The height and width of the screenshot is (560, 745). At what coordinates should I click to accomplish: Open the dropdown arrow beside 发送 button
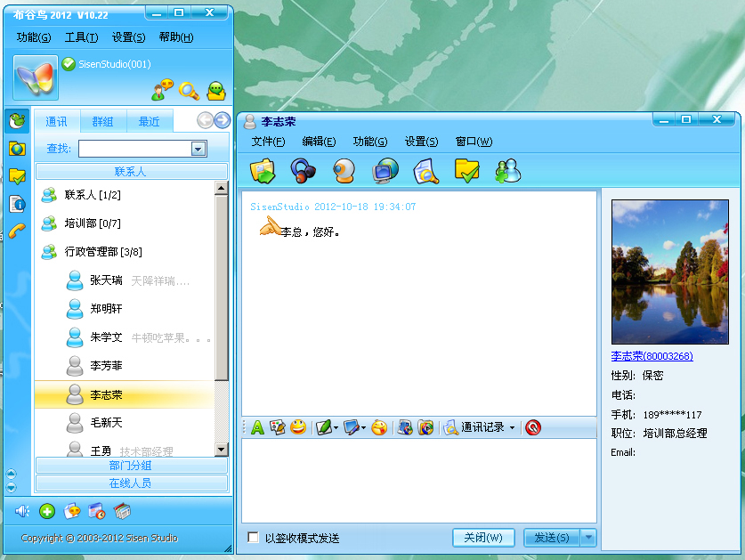pos(588,538)
